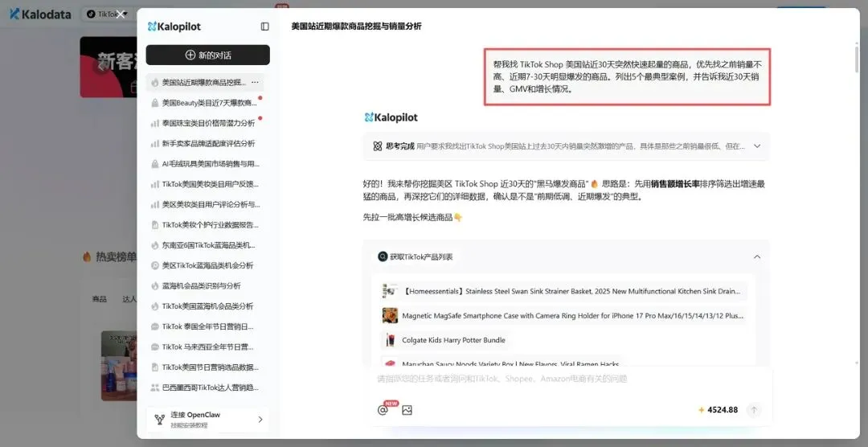
Task: Collapse the Kalopilot sidebar panel icon
Action: tap(264, 27)
